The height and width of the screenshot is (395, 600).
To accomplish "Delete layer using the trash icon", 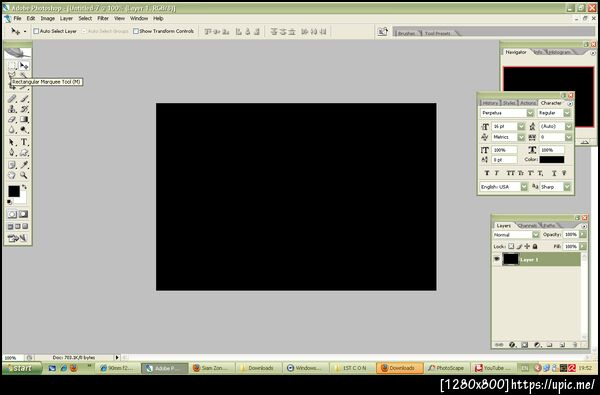I will (x=575, y=345).
